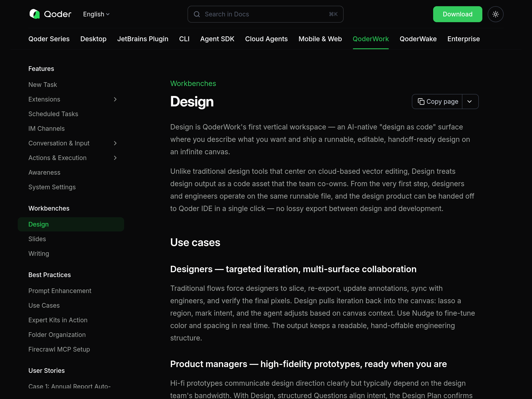
Task: Open the Mobile & Web tab
Action: pos(320,39)
